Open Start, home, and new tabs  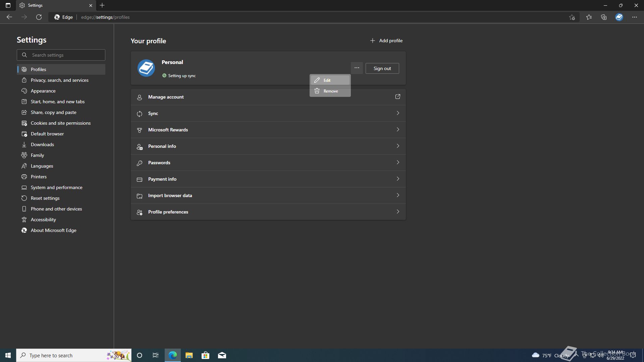(61, 102)
